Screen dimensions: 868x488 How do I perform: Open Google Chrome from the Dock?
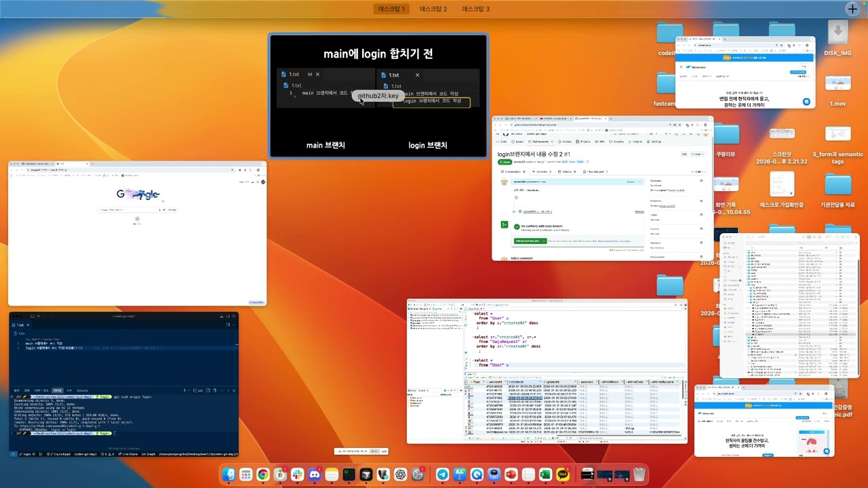click(263, 475)
